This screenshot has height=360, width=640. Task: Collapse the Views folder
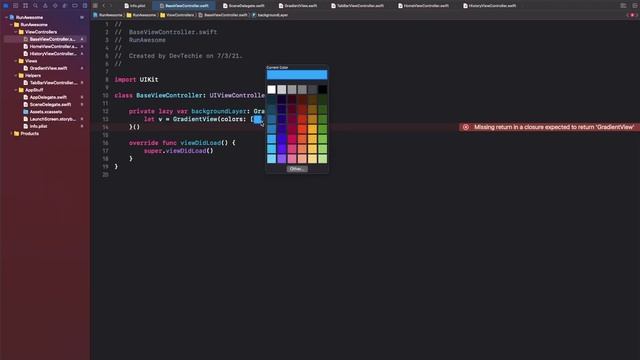coord(16,61)
